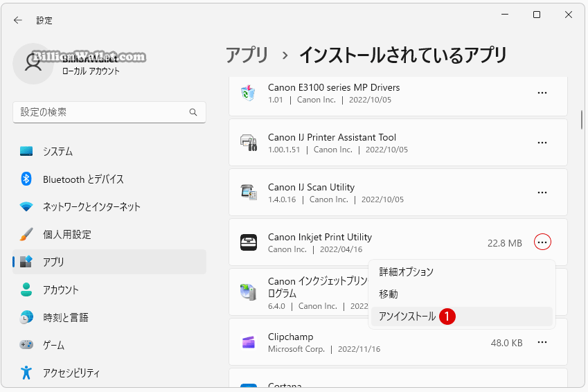Click the アプリ breadcrumb link
Viewport: 588px width, 392px height.
click(247, 55)
